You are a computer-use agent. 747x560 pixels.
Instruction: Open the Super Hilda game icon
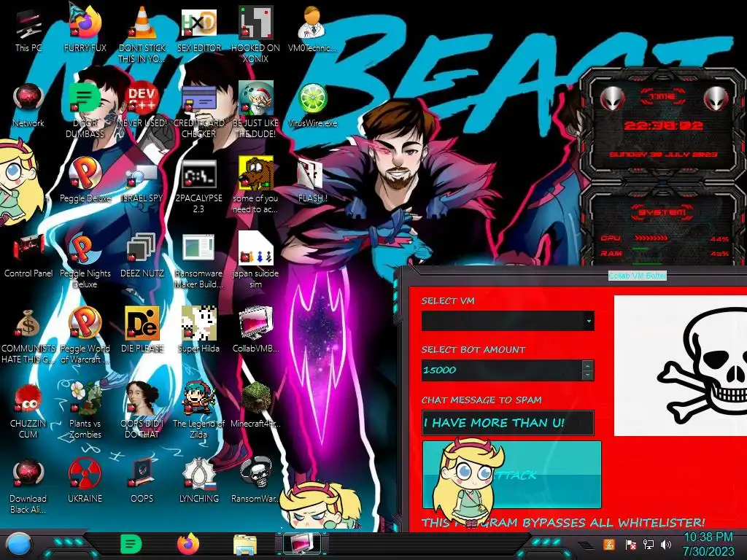pos(198,330)
